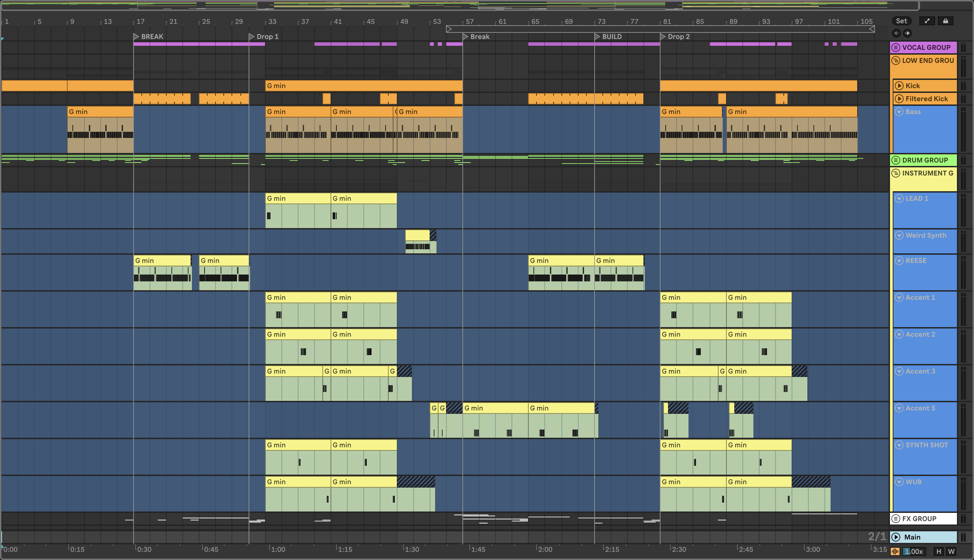Image resolution: width=974 pixels, height=560 pixels.
Task: Click the 1.00x playback speed field
Action: [x=914, y=551]
